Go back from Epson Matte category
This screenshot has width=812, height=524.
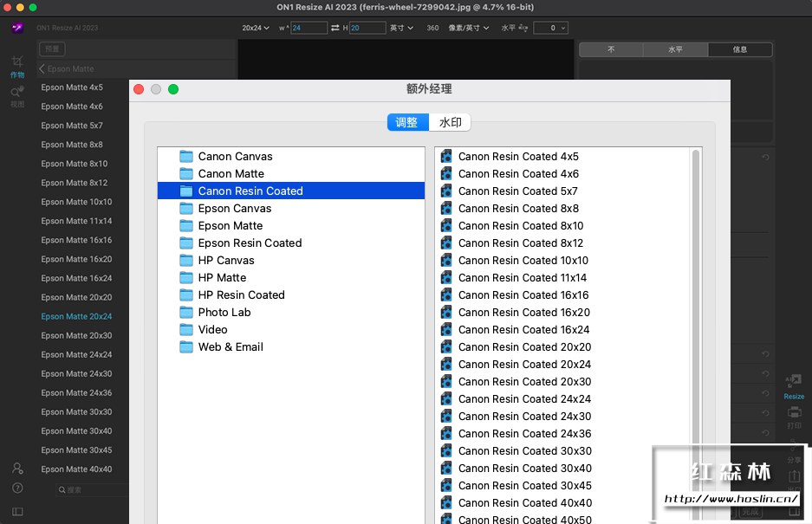click(x=42, y=69)
